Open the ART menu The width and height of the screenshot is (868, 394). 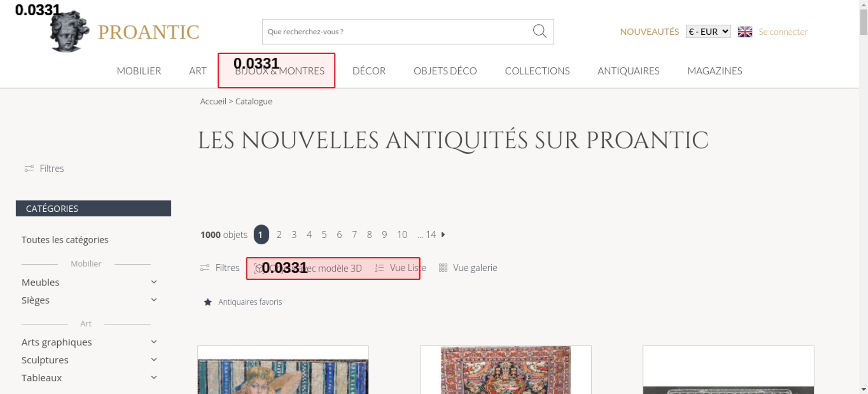pos(198,71)
